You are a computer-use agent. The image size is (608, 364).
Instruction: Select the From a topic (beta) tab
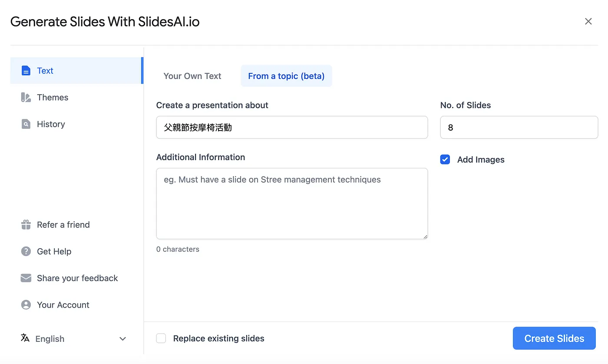pos(287,76)
